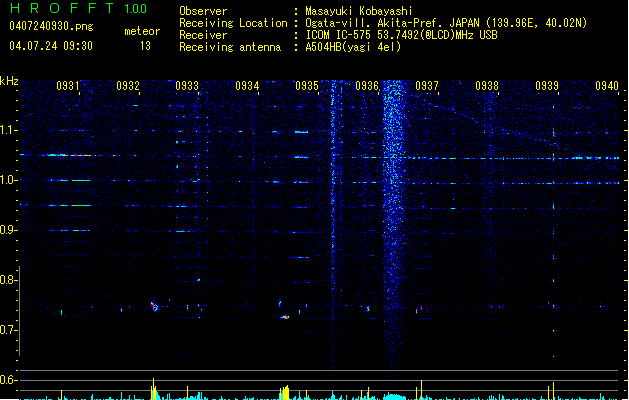Click the Observer label
The width and height of the screenshot is (629, 400).
coord(203,11)
